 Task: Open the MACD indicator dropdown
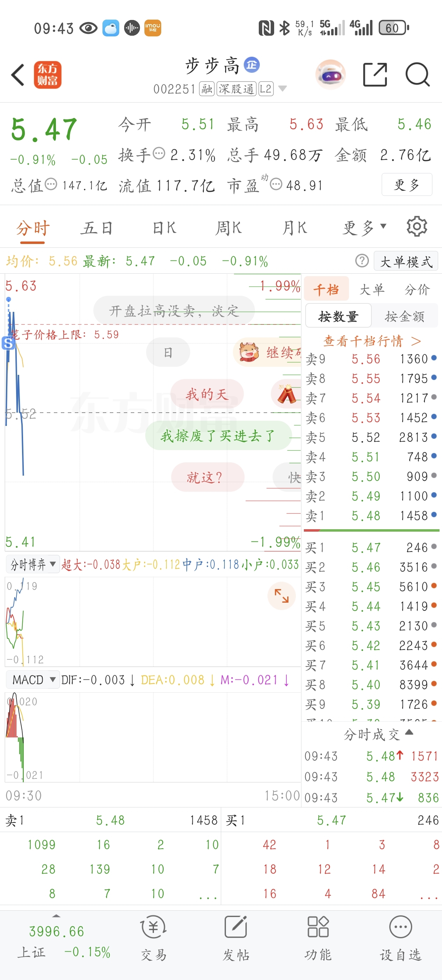pos(33,680)
